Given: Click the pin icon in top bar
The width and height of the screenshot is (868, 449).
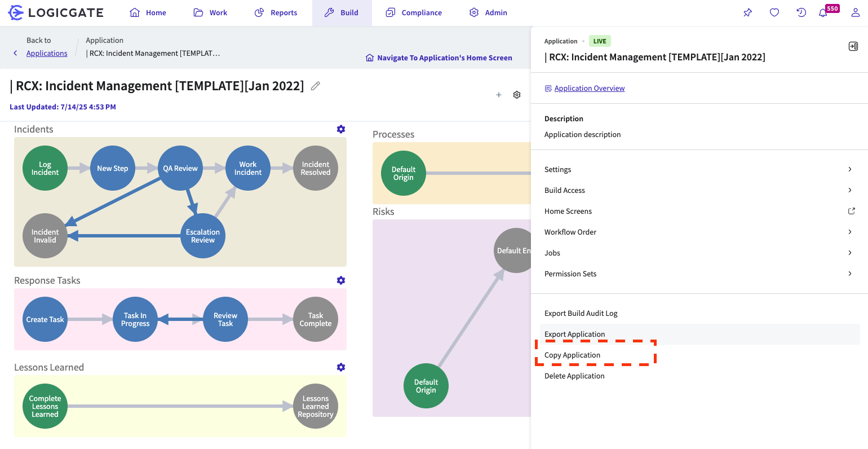Looking at the screenshot, I should pos(747,12).
